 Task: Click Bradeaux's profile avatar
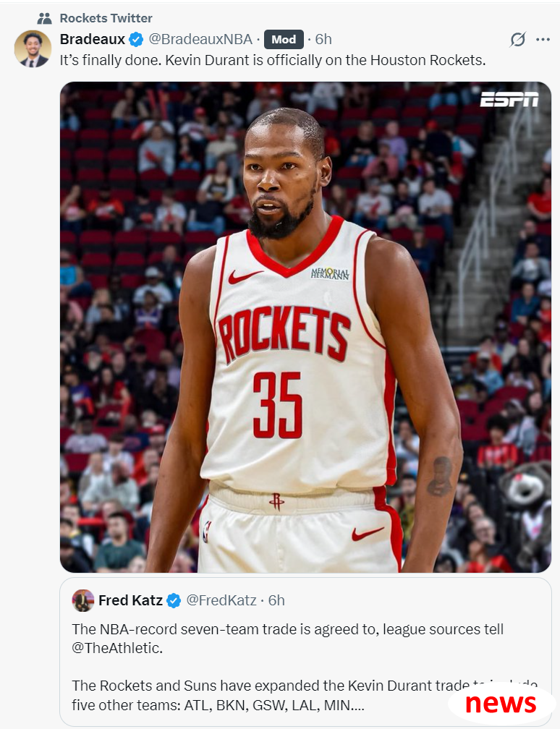click(x=33, y=49)
